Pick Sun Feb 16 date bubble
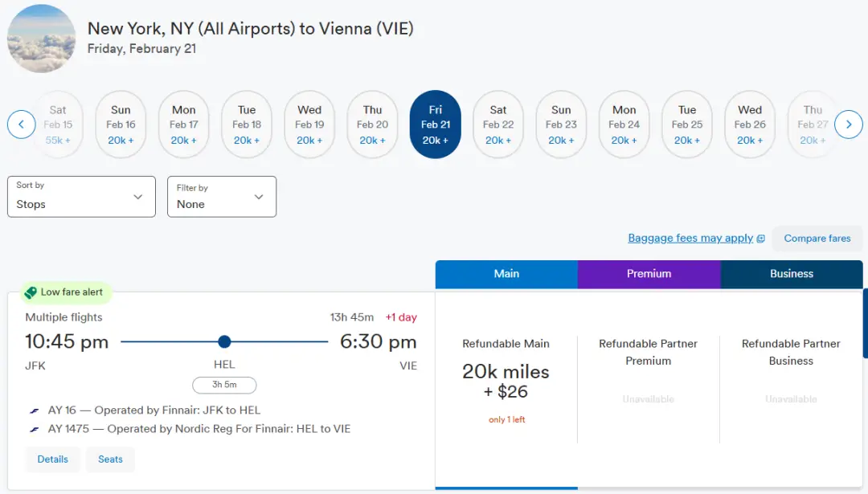Viewport: 868px width, 494px height. 121,125
